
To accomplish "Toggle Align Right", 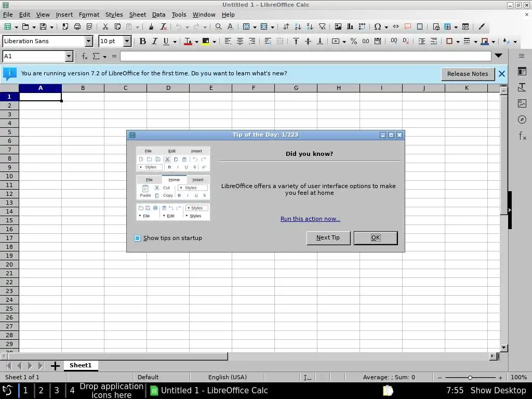I will 252,41.
